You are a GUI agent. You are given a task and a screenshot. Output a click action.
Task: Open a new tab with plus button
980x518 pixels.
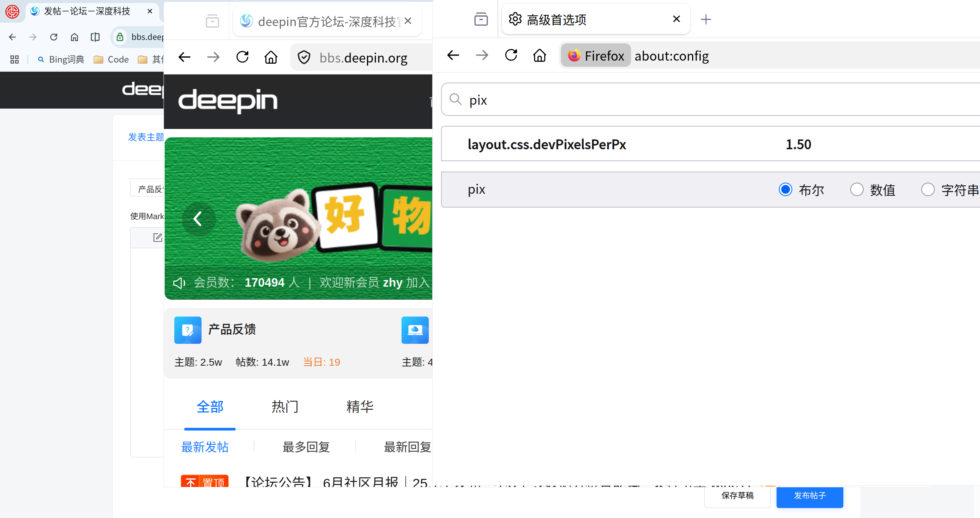coord(706,19)
